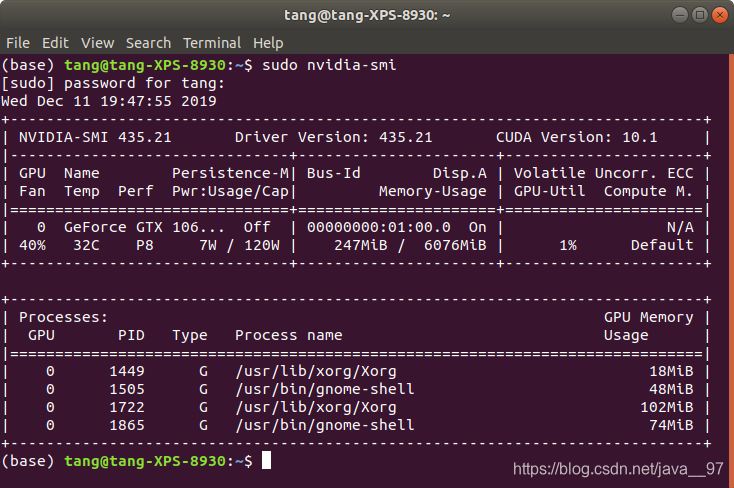Click the fan value '40%'
Image resolution: width=734 pixels, height=488 pixels.
(x=32, y=245)
